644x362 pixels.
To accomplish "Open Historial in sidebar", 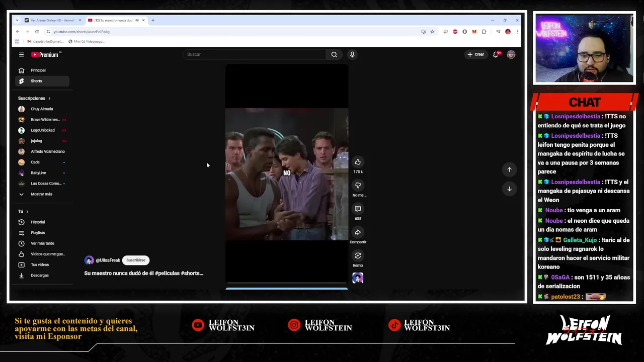I will pos(43,222).
